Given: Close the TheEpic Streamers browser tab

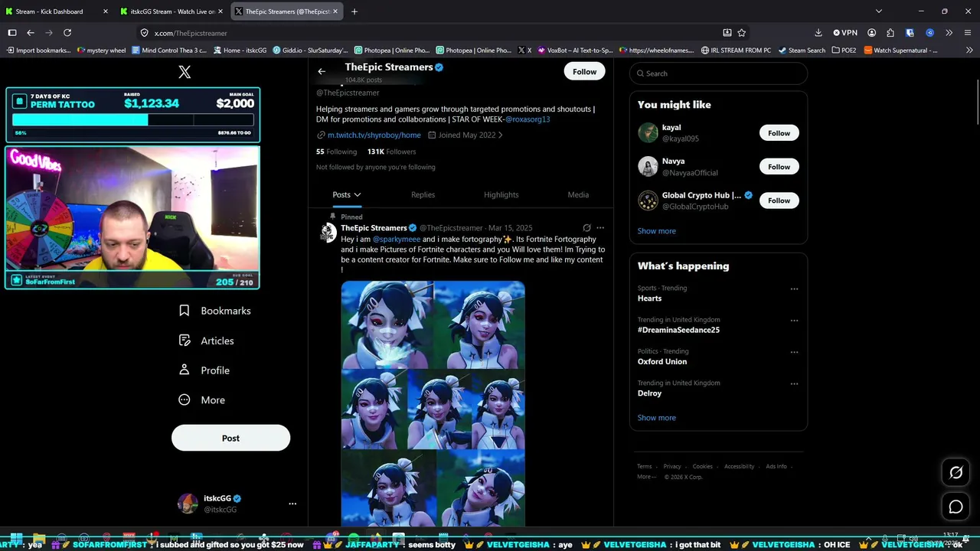Looking at the screenshot, I should [337, 11].
